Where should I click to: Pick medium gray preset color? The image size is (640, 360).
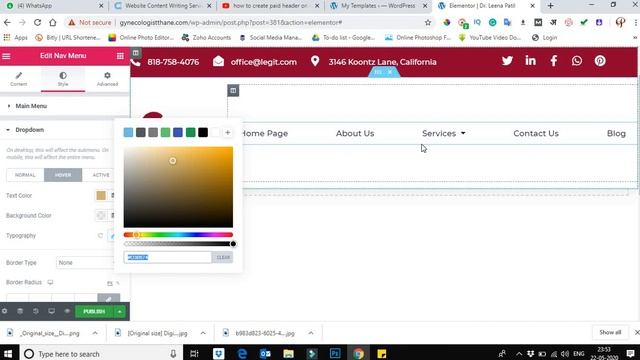[153, 132]
